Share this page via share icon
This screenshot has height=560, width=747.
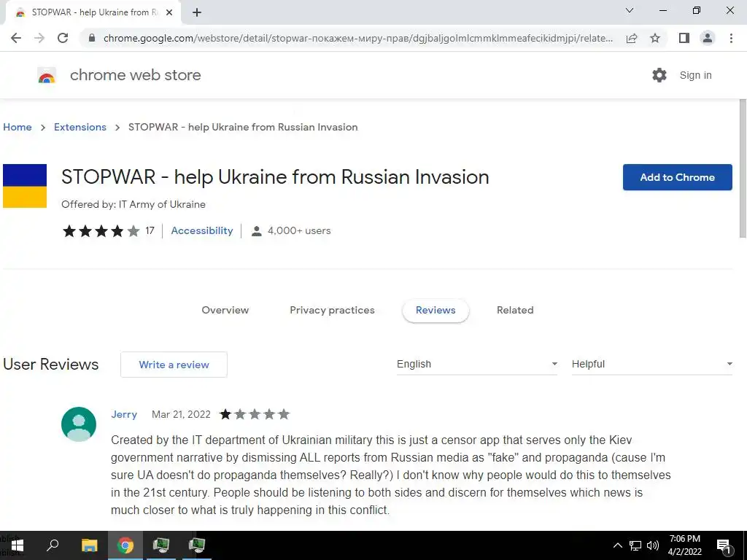coord(632,38)
